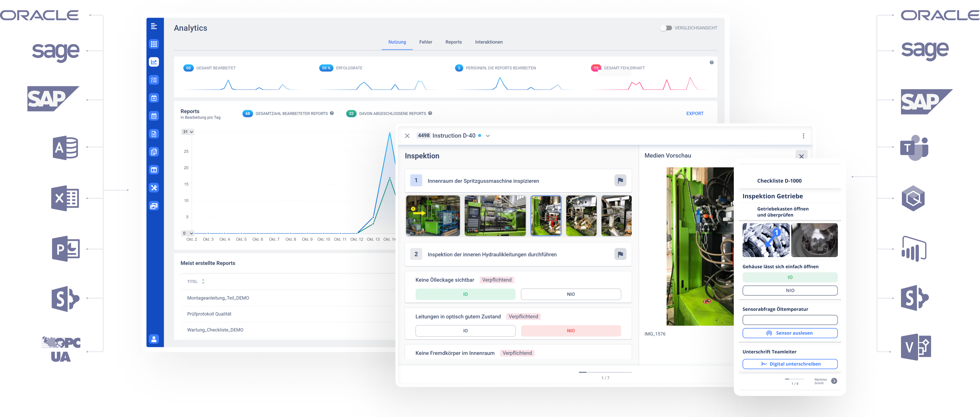The height and width of the screenshot is (417, 980).
Task: Click the Excel integration logo
Action: [x=65, y=198]
